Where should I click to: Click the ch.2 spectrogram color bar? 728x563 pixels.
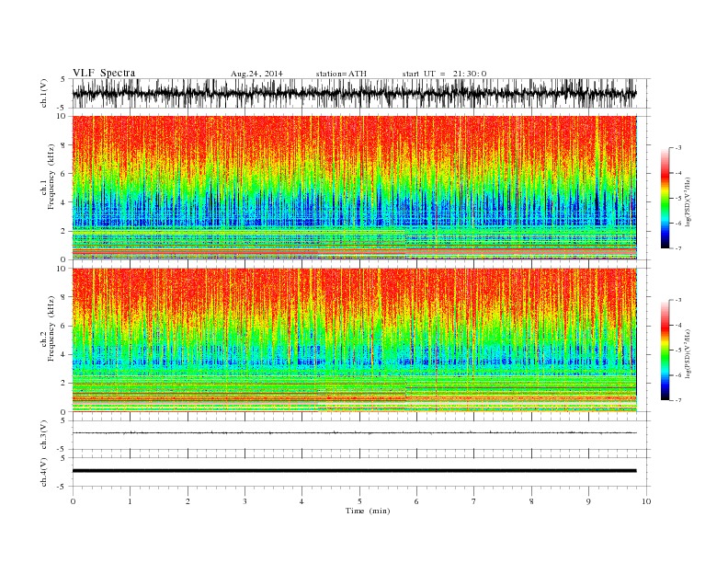(665, 350)
